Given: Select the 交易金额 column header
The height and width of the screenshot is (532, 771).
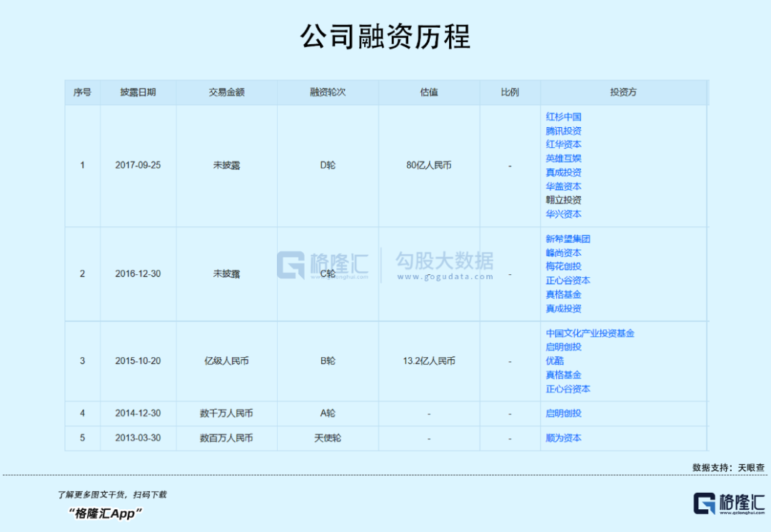Looking at the screenshot, I should coord(226,92).
